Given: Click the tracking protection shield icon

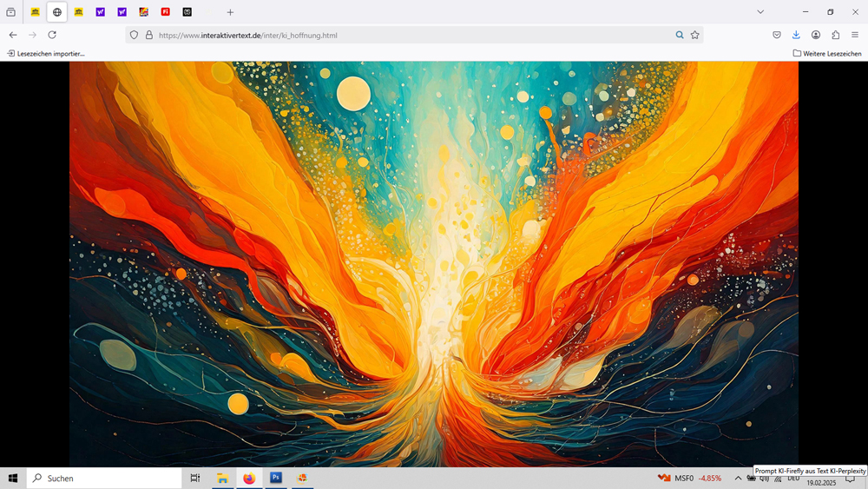Looking at the screenshot, I should pos(134,35).
